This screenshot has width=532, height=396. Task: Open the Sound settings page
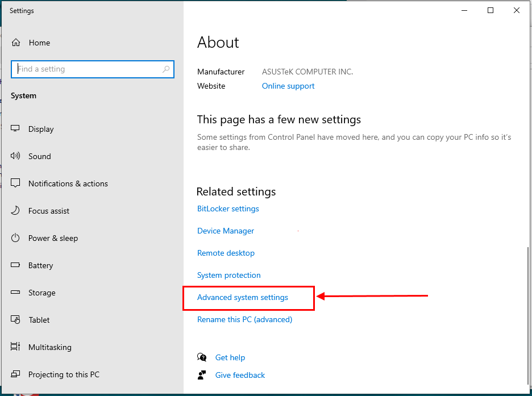[x=40, y=156]
